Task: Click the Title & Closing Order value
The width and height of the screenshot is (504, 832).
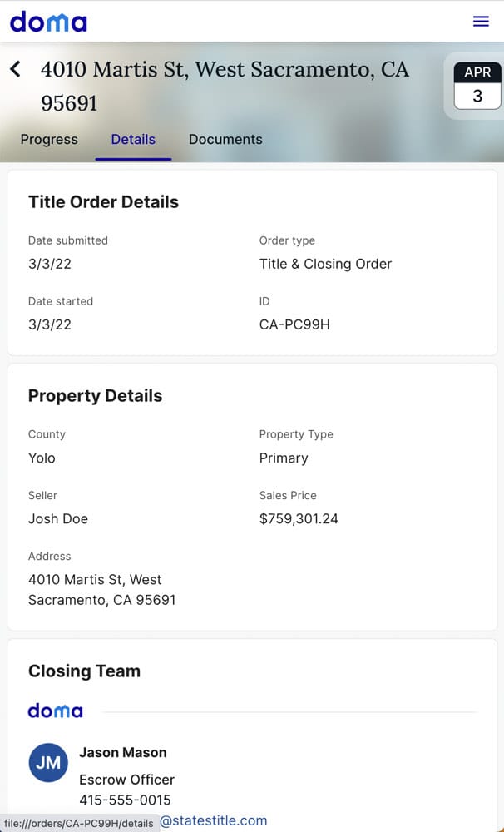Action: pos(325,264)
